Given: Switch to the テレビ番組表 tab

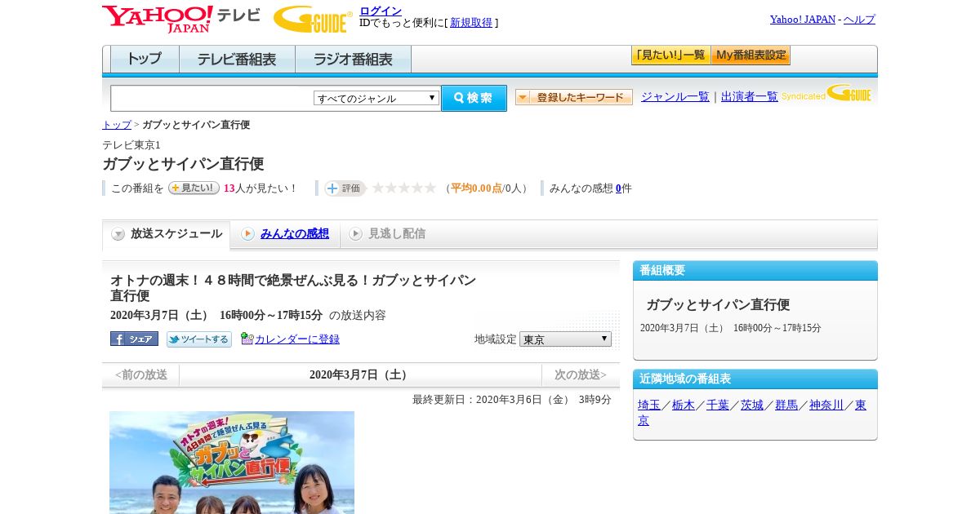Looking at the screenshot, I should coord(237,60).
